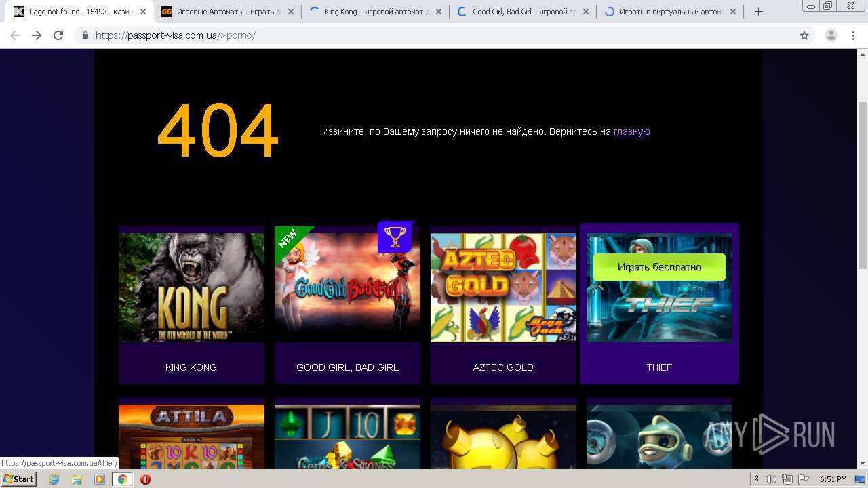This screenshot has width=868, height=488.
Task: Close the 'King Kong – игровой автомат' tab
Action: [439, 12]
